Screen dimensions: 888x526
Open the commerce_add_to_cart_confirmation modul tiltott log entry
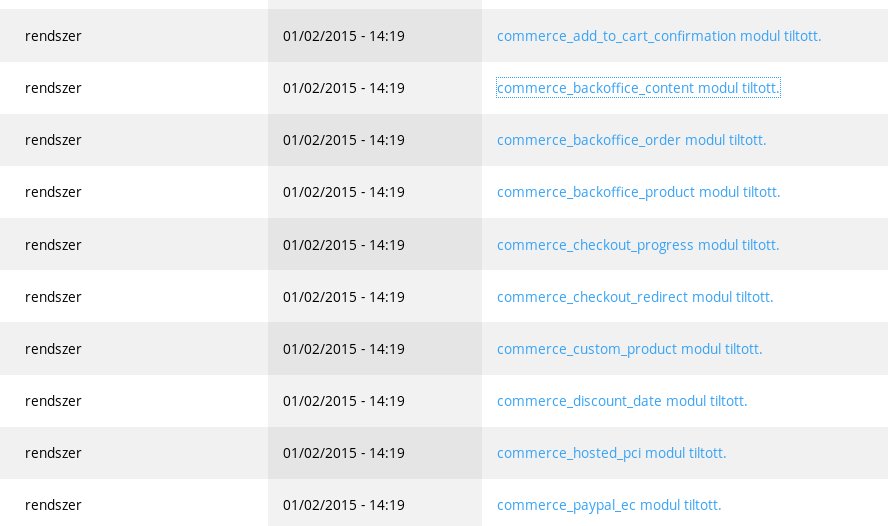pos(659,36)
